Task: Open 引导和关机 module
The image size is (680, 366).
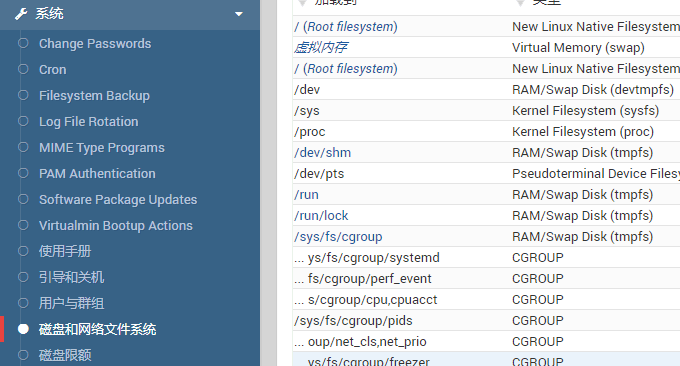Action: (72, 277)
